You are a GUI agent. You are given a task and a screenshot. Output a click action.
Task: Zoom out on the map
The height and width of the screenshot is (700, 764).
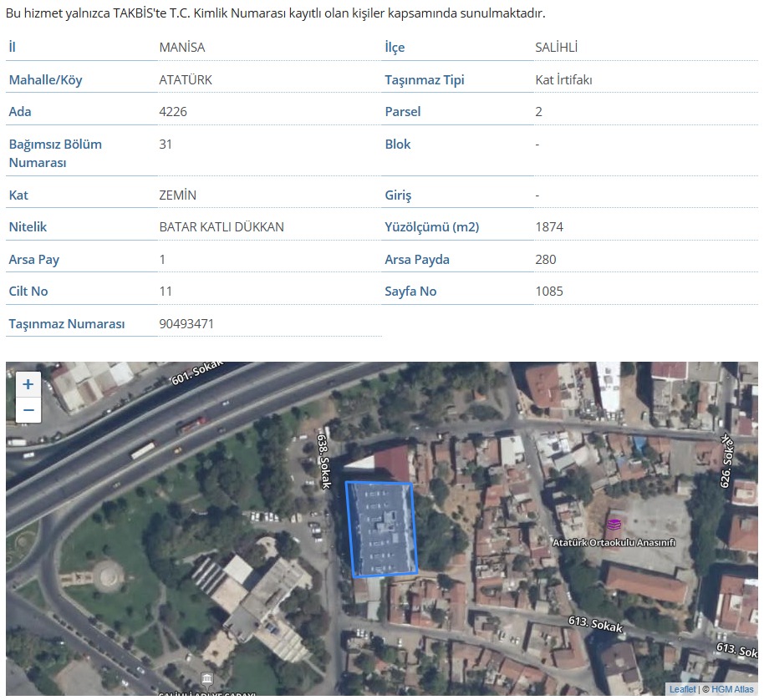tap(28, 410)
